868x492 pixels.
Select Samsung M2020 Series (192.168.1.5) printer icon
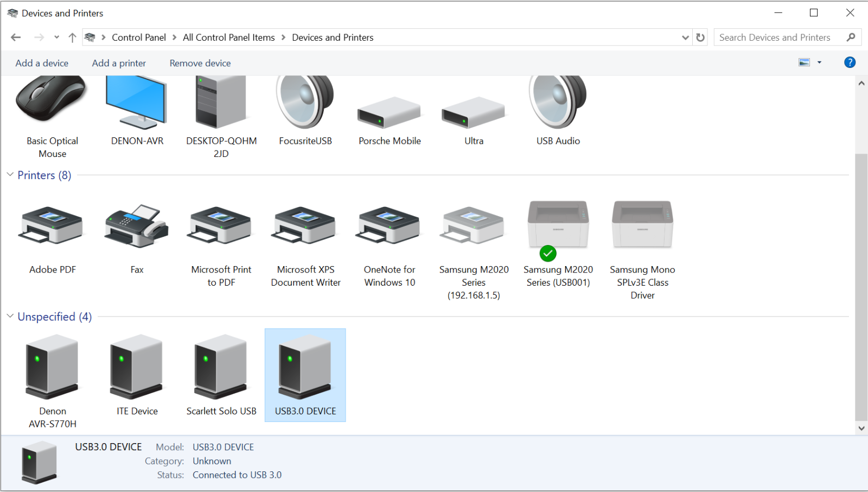click(473, 225)
